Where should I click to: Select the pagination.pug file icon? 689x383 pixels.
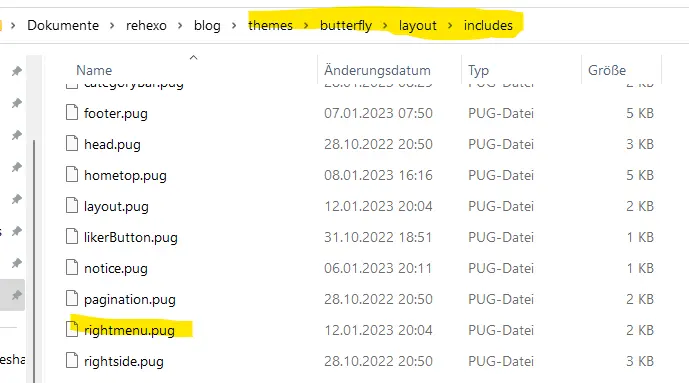coord(72,299)
